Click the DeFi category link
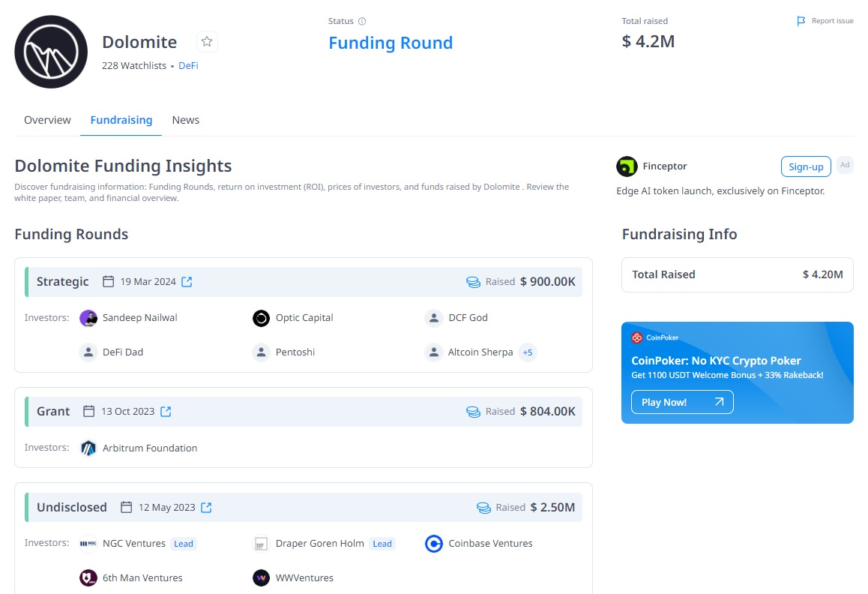 pos(188,65)
